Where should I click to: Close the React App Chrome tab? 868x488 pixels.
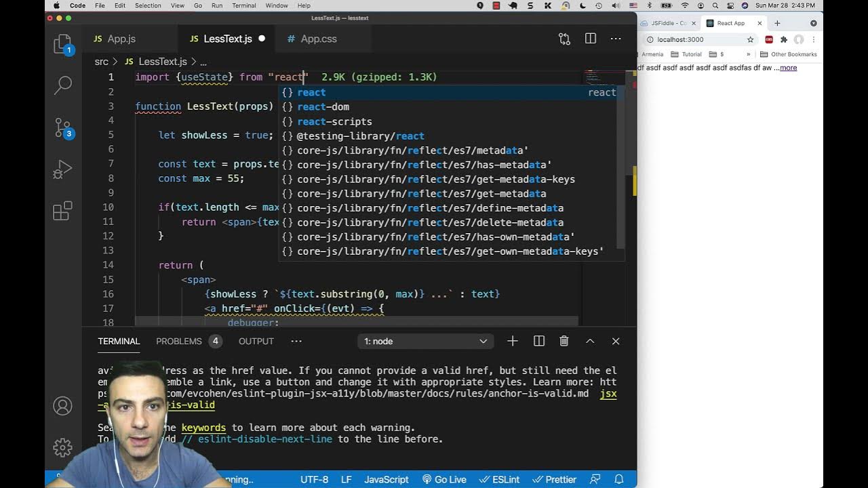(759, 23)
